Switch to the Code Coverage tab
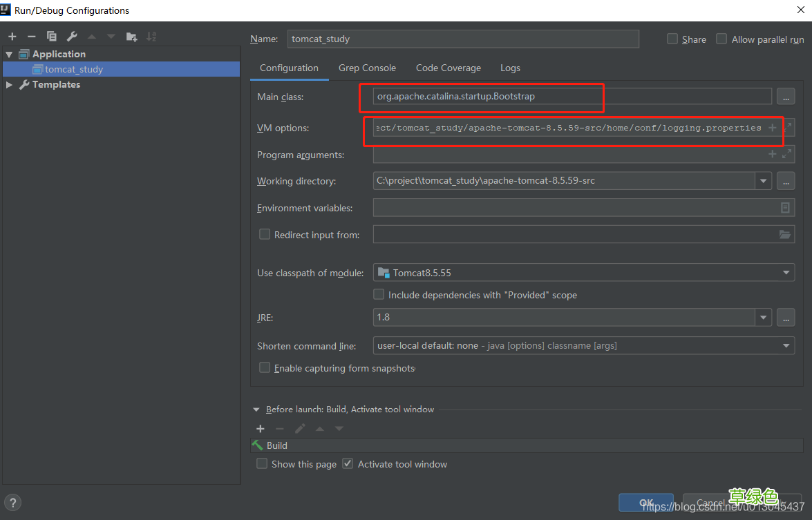 point(449,68)
